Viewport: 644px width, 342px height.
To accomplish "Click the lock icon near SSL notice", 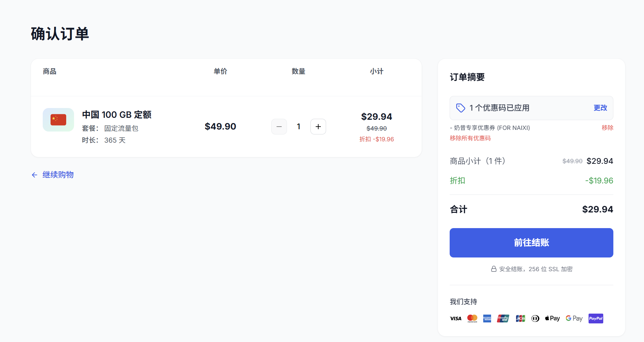I will pos(494,269).
